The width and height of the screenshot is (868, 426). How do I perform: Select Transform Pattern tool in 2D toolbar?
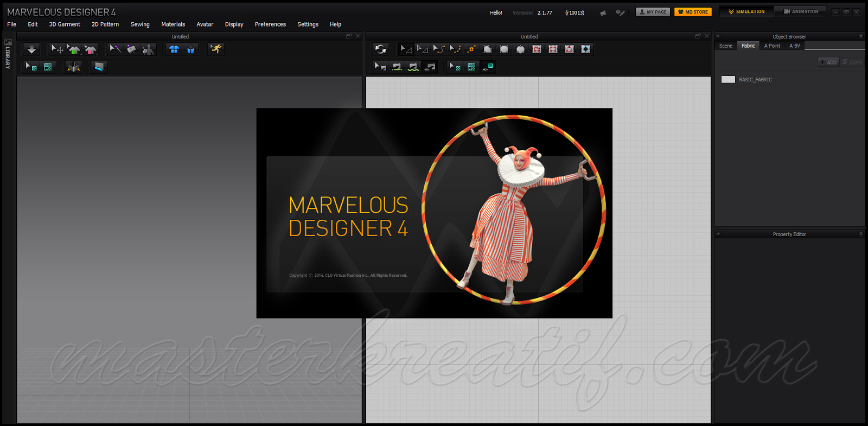(x=406, y=49)
